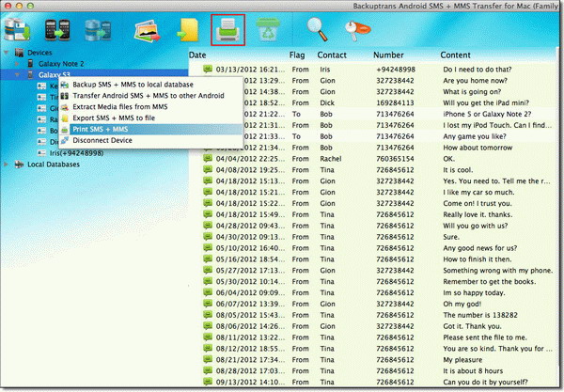
Task: Collapse the Galaxy S3 device node
Action: (x=19, y=73)
